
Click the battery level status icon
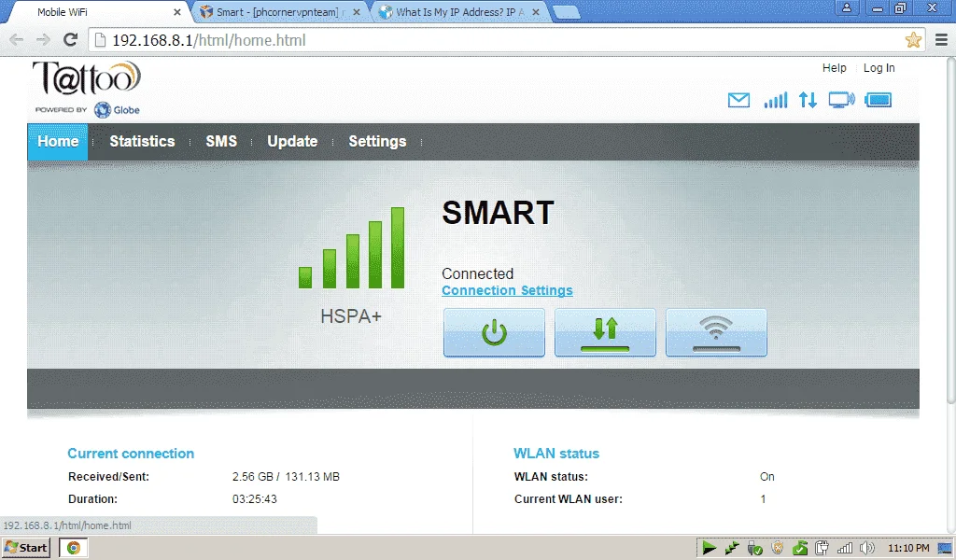(878, 100)
